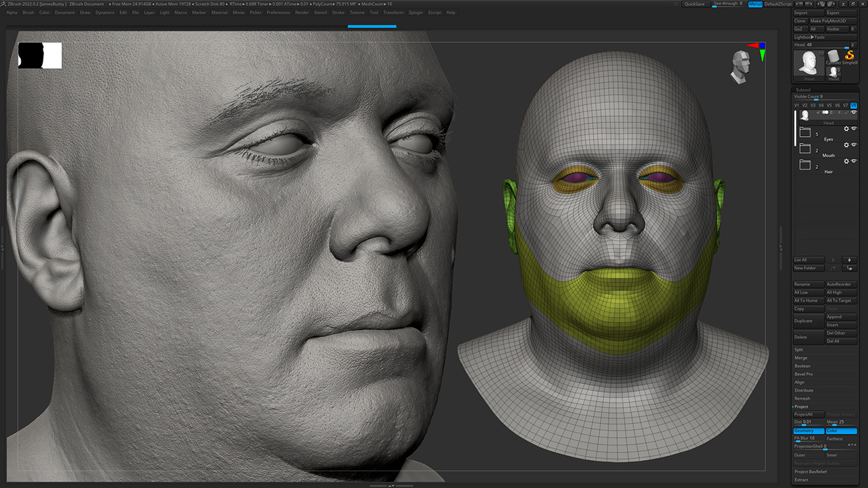The width and height of the screenshot is (868, 488).
Task: Open settings gear on the Eyes subtool
Action: [847, 129]
